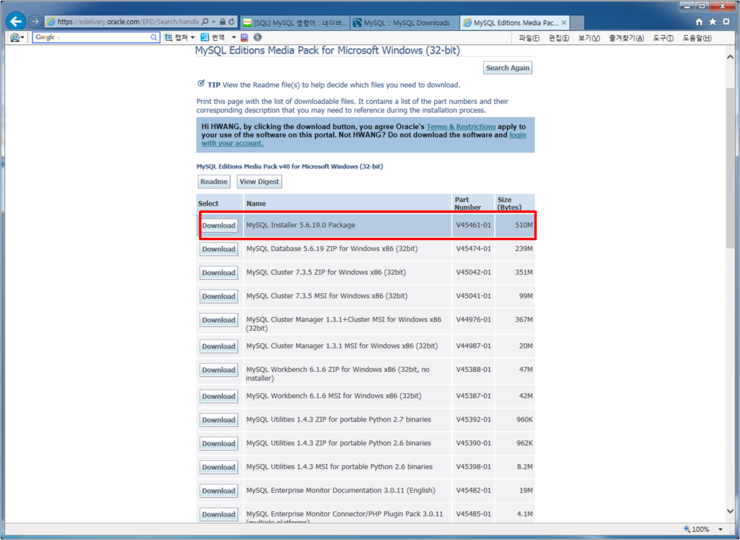Download Utilities 1.4.3 ZIP Python 2.6
The width and height of the screenshot is (740, 540).
coord(219,444)
